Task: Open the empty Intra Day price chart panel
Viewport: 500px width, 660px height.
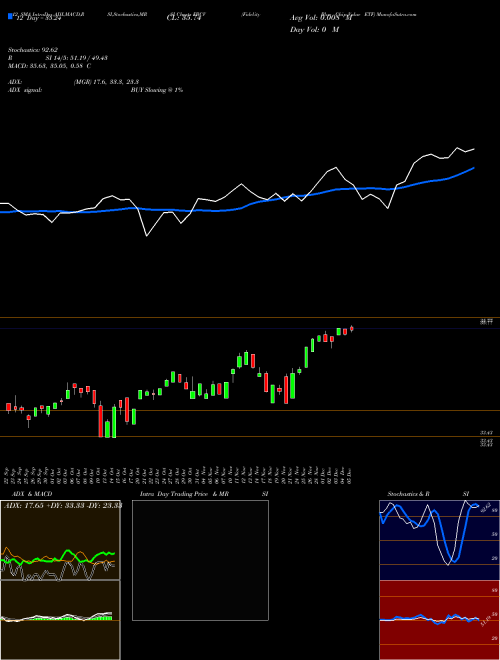Action: coord(200,560)
